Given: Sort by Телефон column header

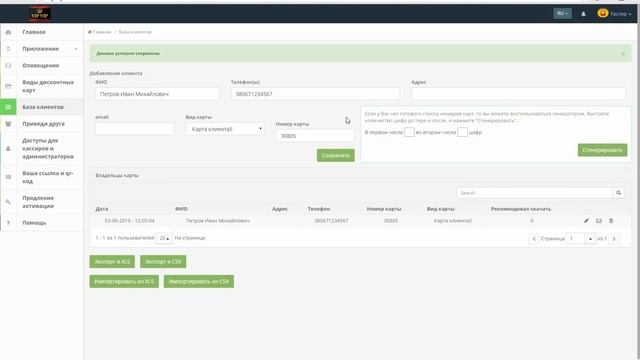Looking at the screenshot, I should [x=319, y=209].
